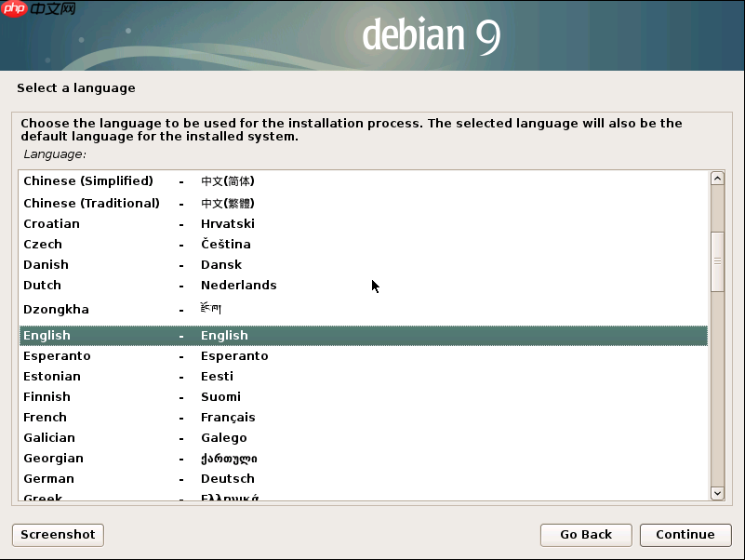This screenshot has width=745, height=560.
Task: Click the scrollbar up arrow
Action: pyautogui.click(x=717, y=178)
